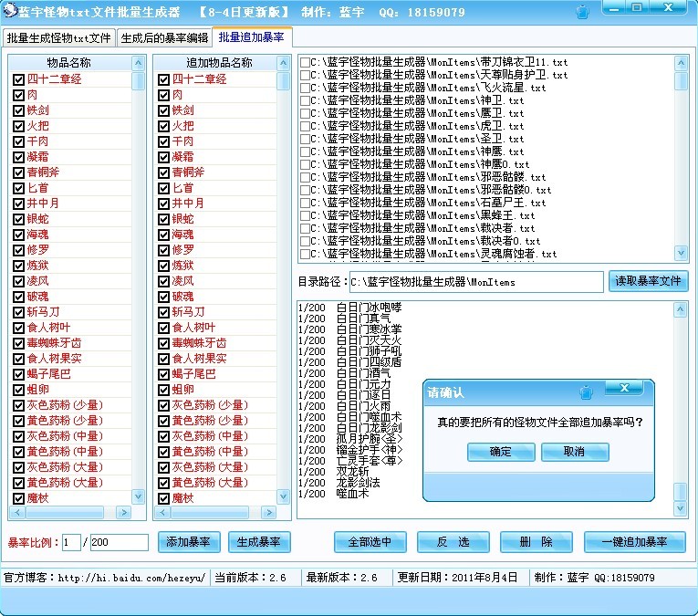Click the 目录路径 text field

(474, 282)
